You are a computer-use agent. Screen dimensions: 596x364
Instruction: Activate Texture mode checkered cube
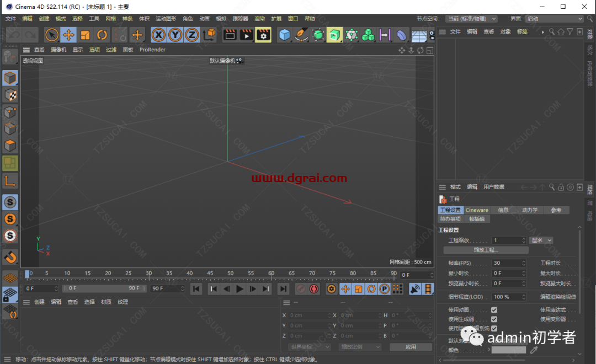coord(10,95)
